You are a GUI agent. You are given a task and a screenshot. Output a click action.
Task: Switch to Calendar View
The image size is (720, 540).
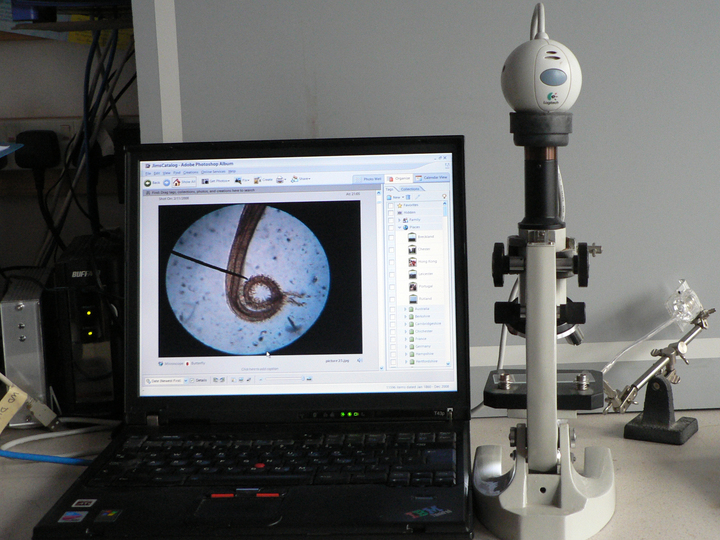(x=431, y=177)
